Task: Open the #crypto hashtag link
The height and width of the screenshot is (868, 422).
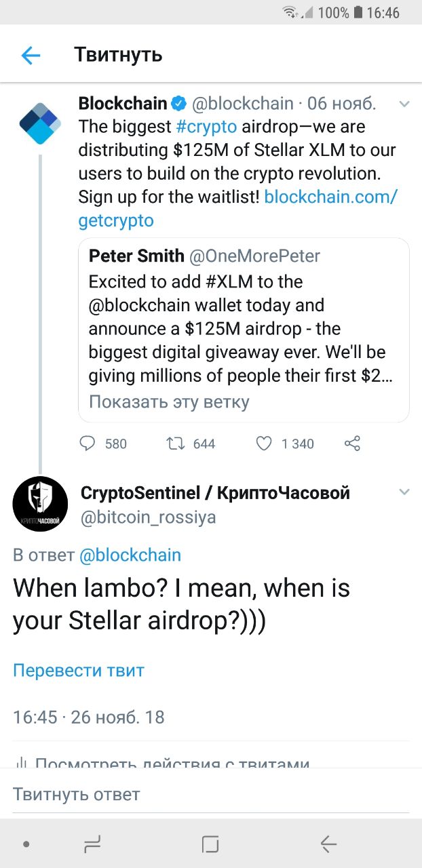Action: (206, 127)
